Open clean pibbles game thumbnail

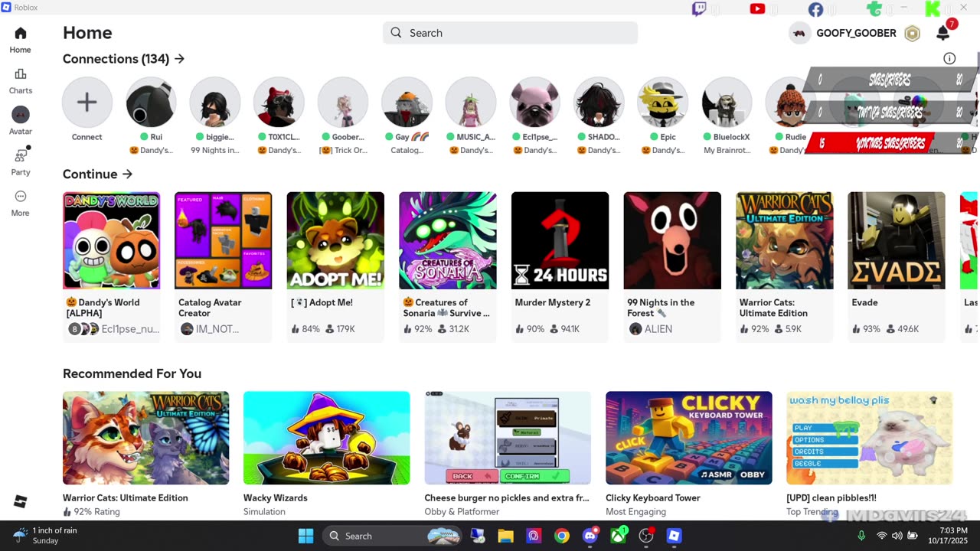point(870,438)
